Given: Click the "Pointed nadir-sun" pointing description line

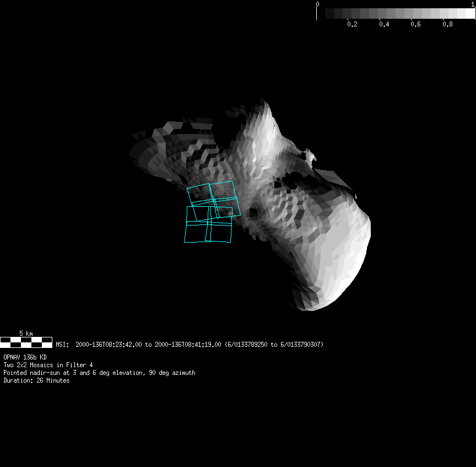Looking at the screenshot, I should pos(99,373).
